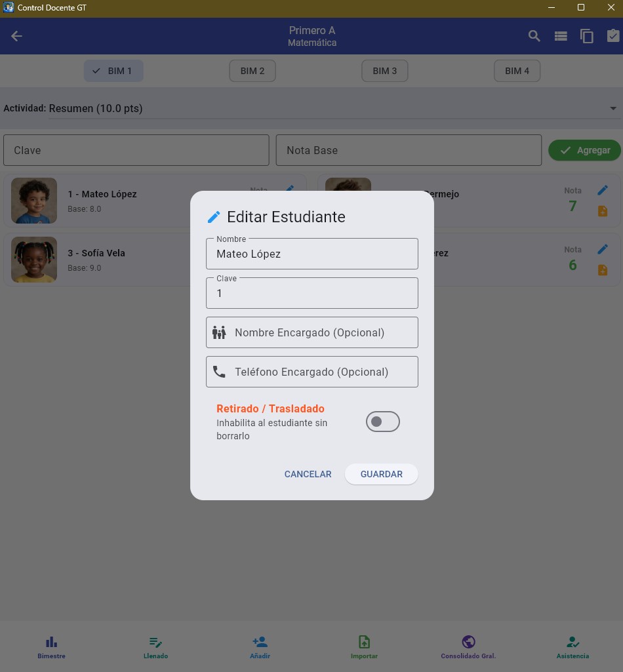Switch to BIM 2 tab

pos(252,71)
